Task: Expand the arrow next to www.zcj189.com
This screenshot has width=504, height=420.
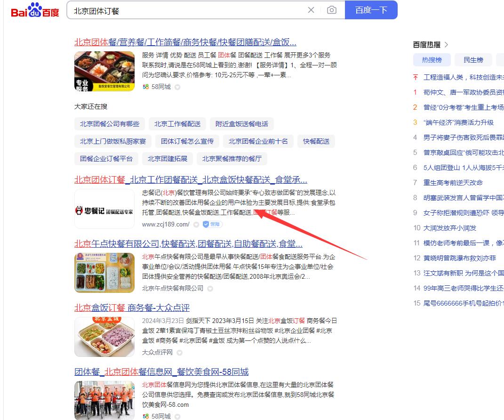Action: 196,224
